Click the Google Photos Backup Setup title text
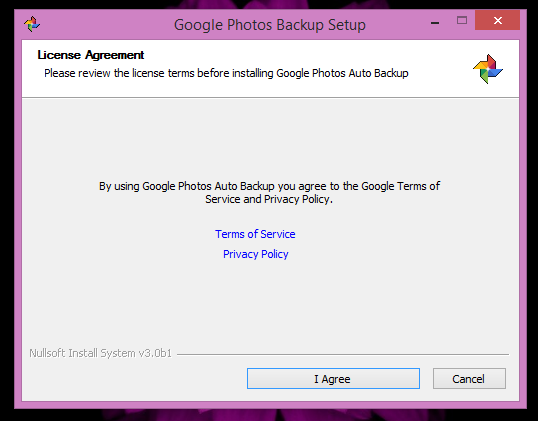 pos(270,25)
